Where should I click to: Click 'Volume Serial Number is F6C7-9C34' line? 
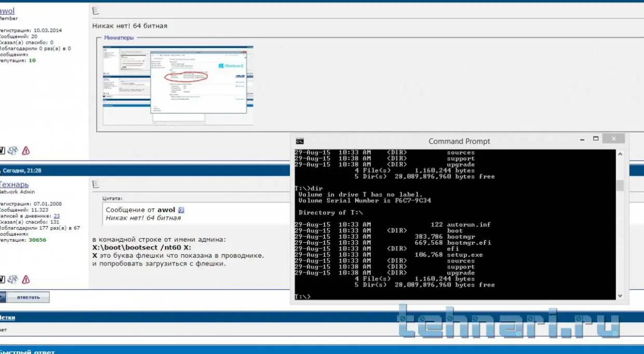(365, 201)
